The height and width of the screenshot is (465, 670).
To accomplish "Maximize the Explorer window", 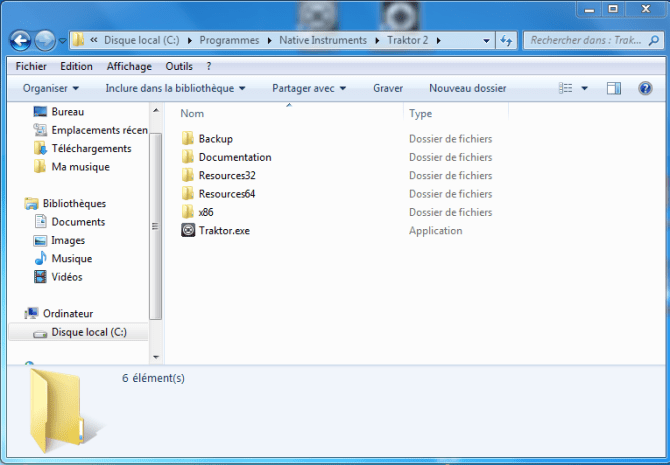I will [x=613, y=8].
